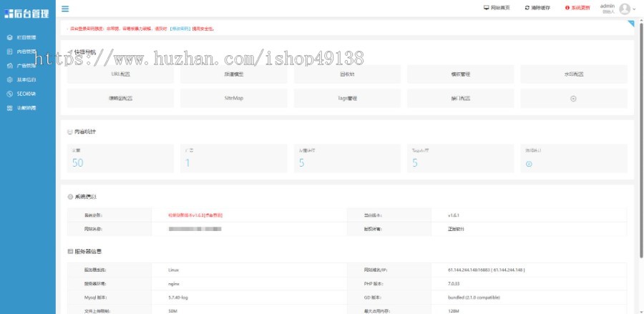Image resolution: width=644 pixels, height=314 pixels.
Task: Collapse the sidebar with the hamburger icon
Action: click(x=65, y=9)
